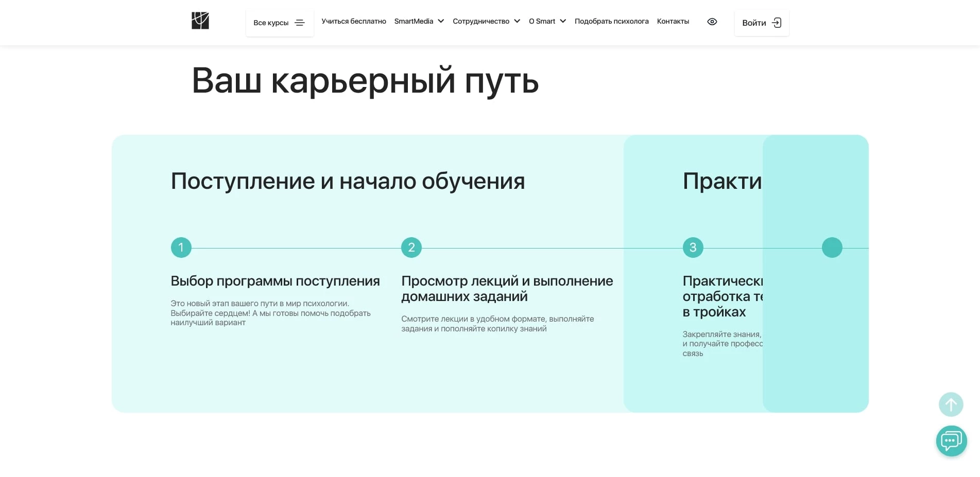
Task: Expand the О Smart dropdown menu
Action: (x=547, y=21)
